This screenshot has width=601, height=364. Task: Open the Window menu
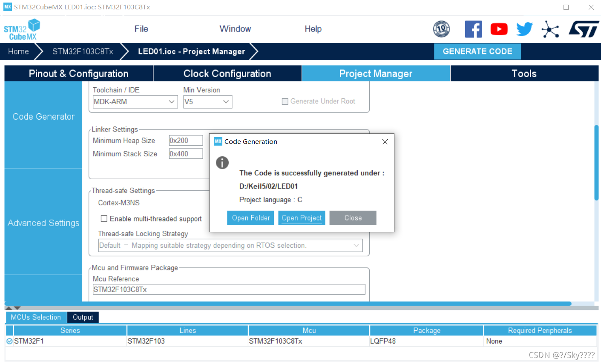point(235,29)
